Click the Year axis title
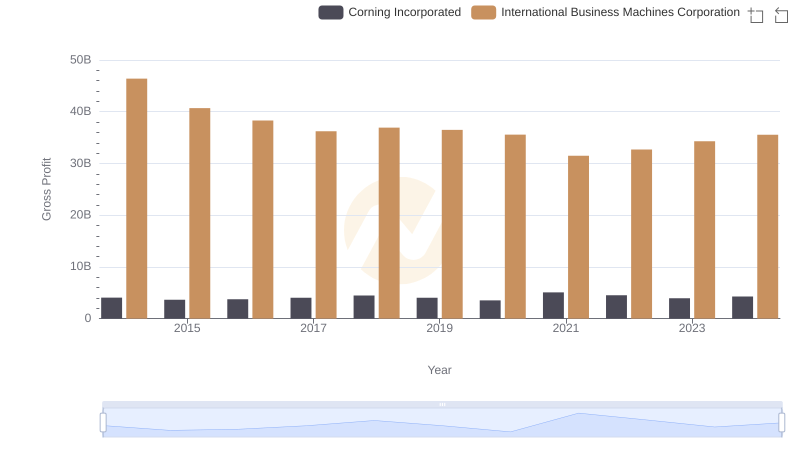 [x=439, y=370]
